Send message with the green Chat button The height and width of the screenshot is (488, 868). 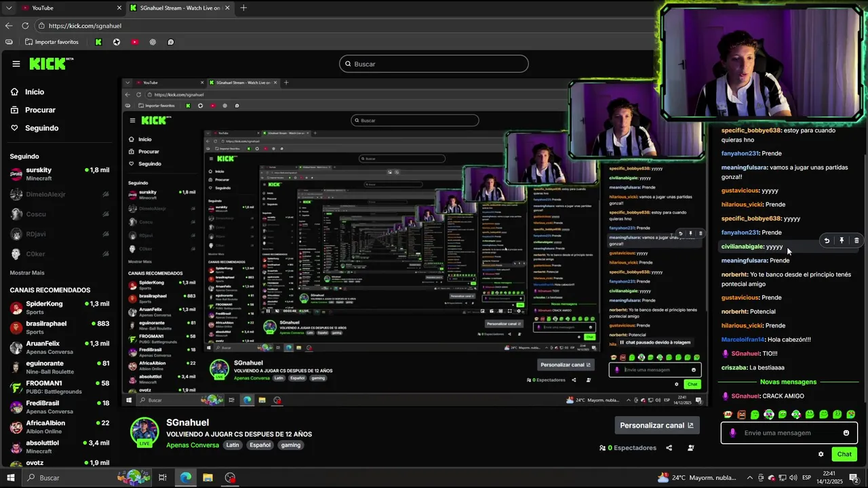[x=844, y=454]
